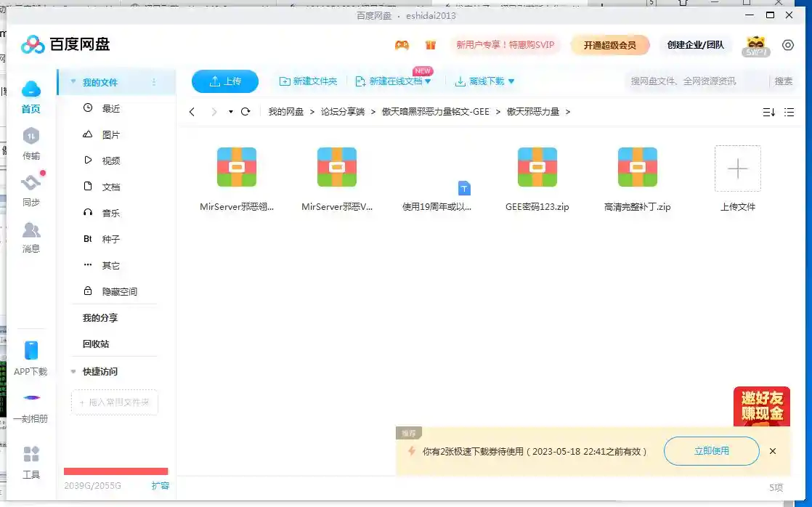Dismiss the download coupon notification
Screen dimensions: 812x507
(x=773, y=451)
